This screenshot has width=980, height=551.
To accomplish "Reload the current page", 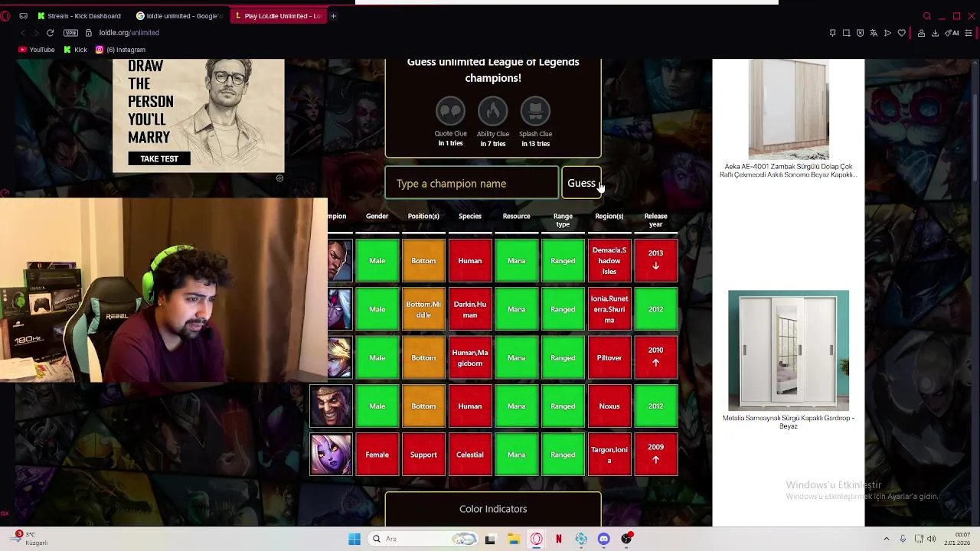I will [50, 33].
